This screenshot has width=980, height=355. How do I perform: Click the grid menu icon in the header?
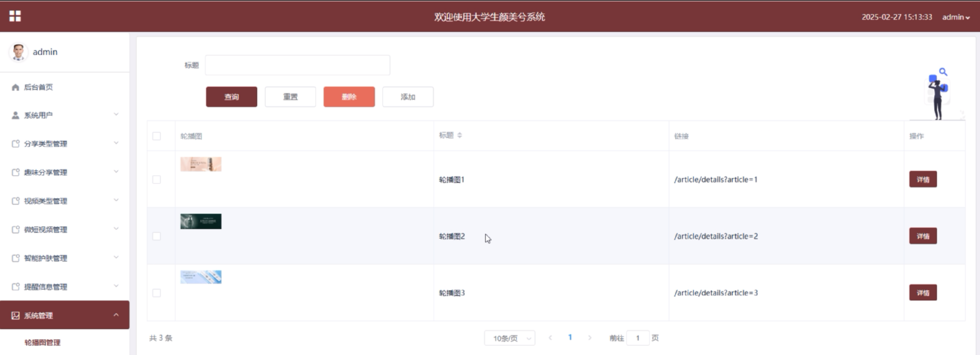click(x=15, y=16)
